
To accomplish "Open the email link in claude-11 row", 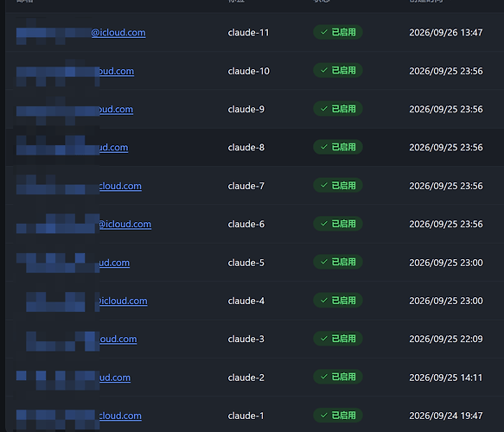I will click(x=81, y=33).
